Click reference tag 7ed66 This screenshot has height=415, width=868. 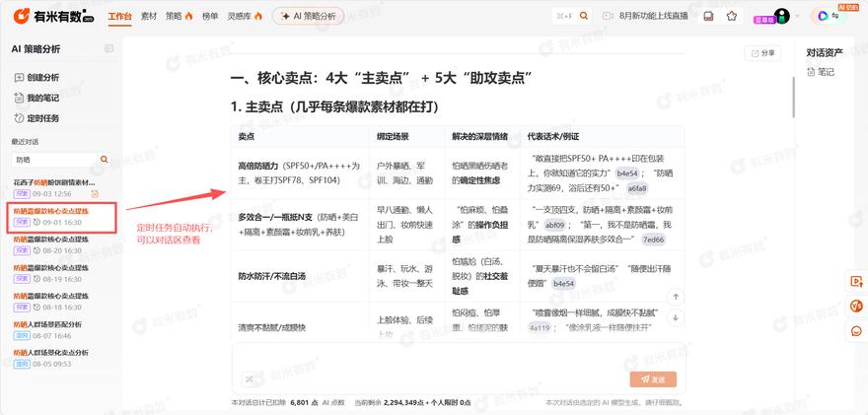click(654, 240)
